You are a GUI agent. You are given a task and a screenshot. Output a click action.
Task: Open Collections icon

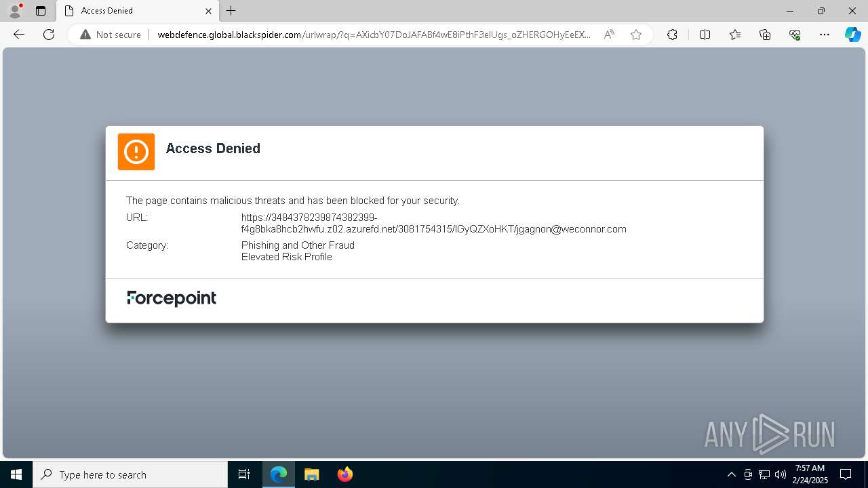765,35
